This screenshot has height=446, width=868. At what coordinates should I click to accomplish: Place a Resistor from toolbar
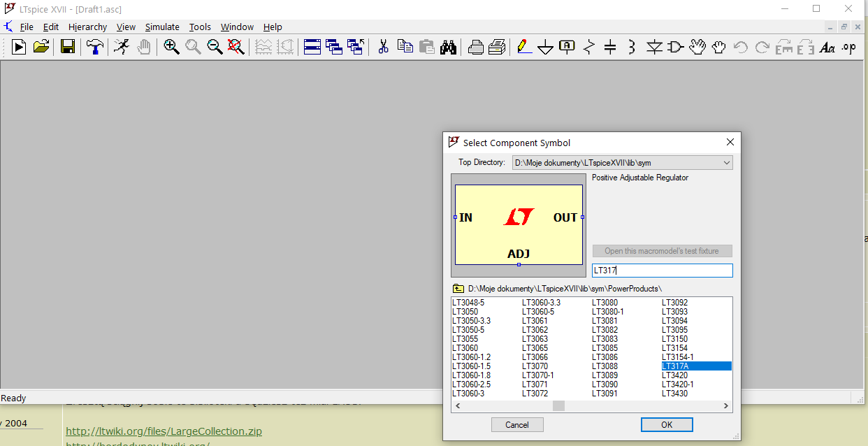589,47
